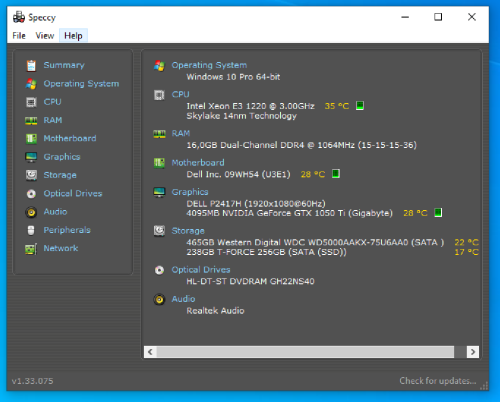Open the Optical Drives heading in main panel
The image size is (500, 402).
tap(201, 269)
